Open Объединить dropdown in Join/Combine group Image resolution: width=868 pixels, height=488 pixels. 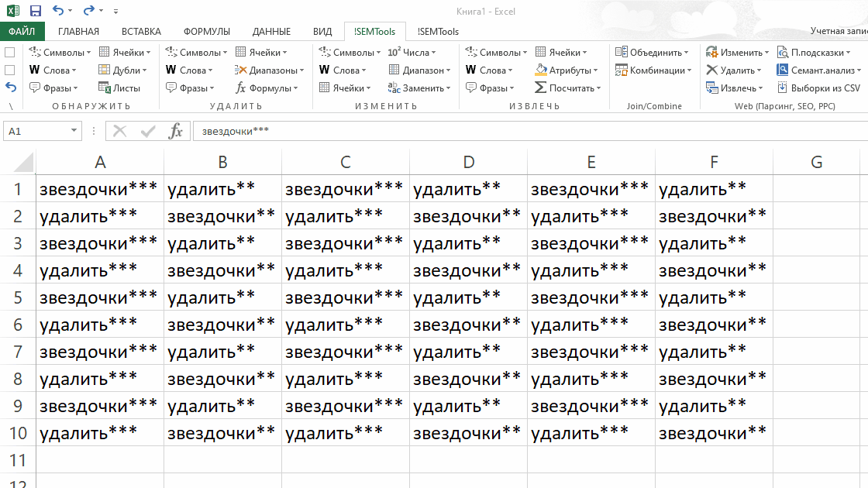(652, 53)
